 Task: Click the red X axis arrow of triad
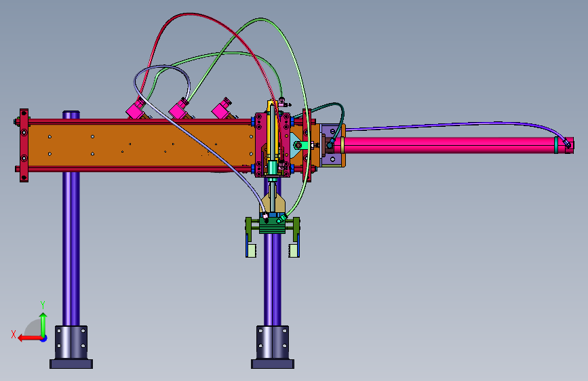pyautogui.click(x=30, y=338)
